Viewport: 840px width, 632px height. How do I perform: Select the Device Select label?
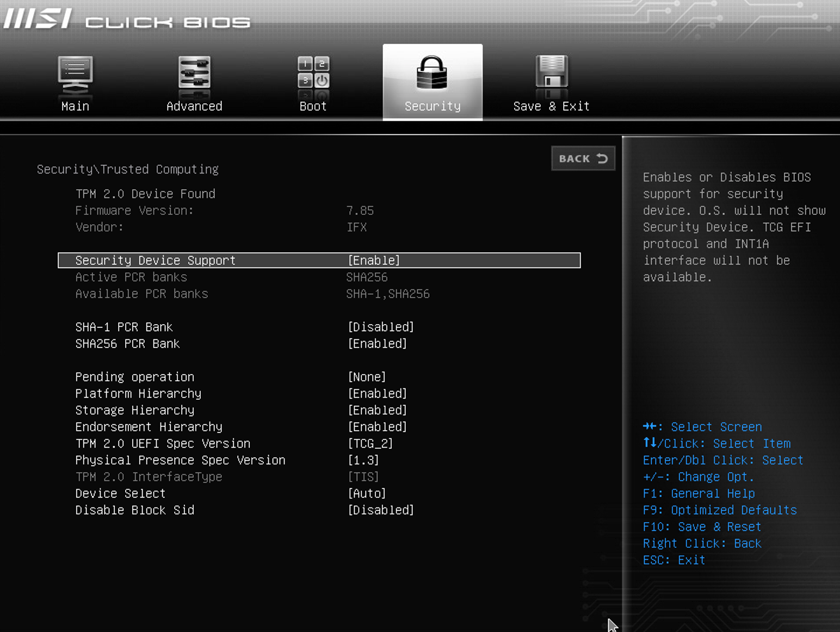click(120, 493)
